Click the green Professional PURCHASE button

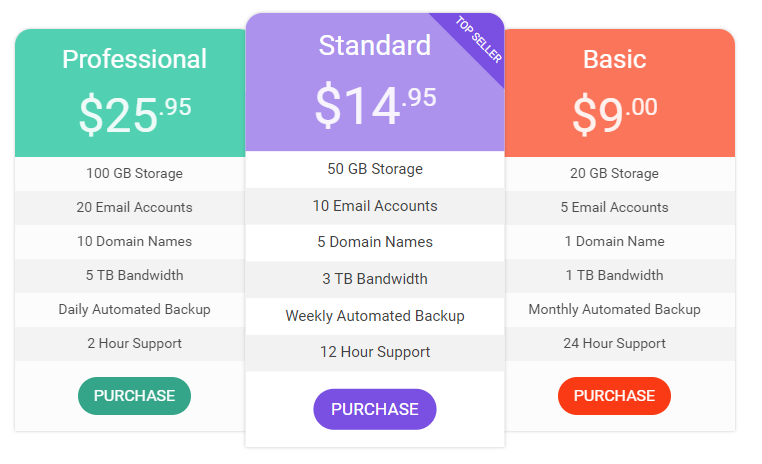[x=134, y=395]
